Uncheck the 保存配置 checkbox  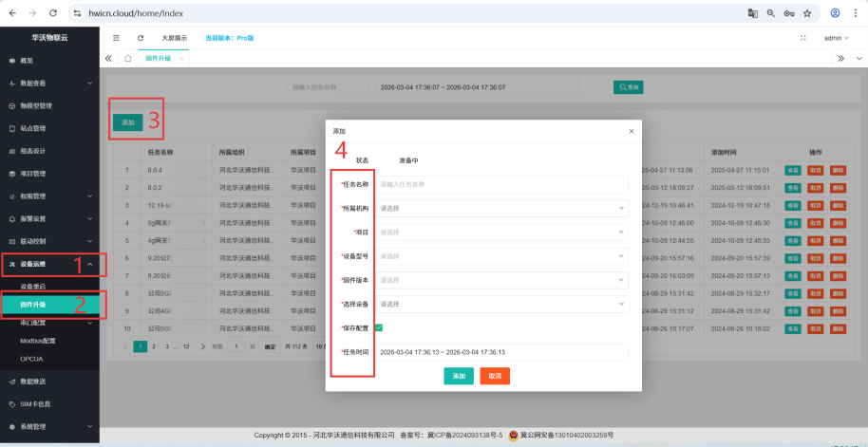(380, 327)
